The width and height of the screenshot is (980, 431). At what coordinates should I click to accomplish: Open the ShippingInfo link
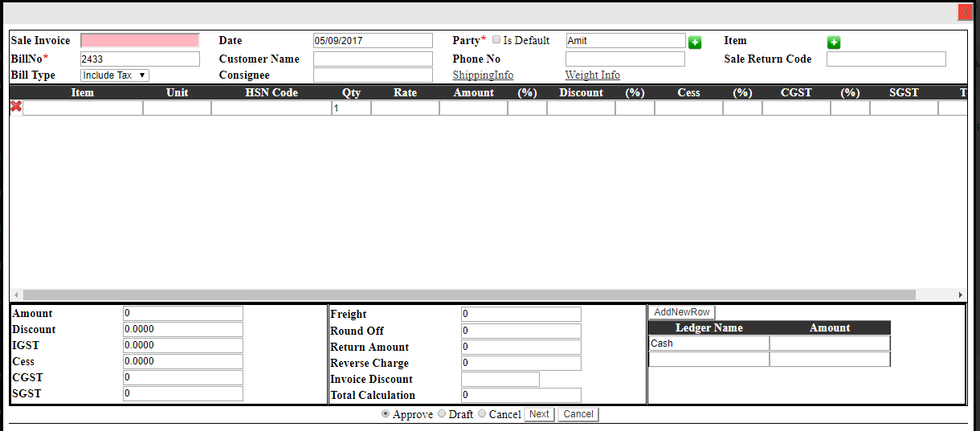pyautogui.click(x=483, y=75)
